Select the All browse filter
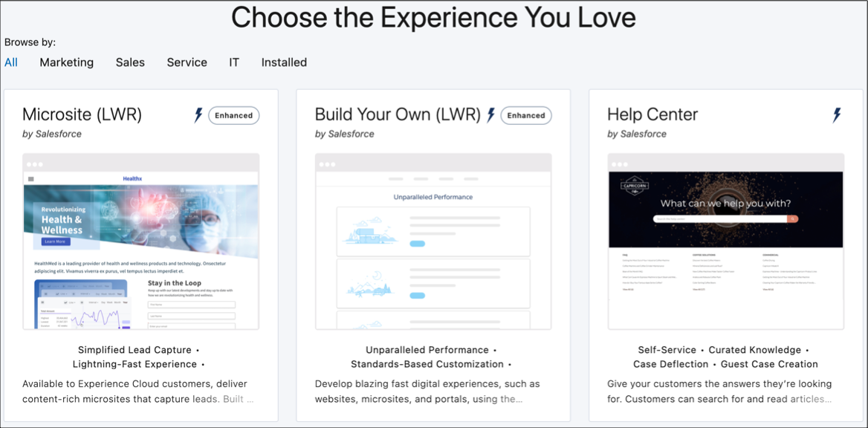Viewport: 868px width, 428px height. click(x=11, y=62)
